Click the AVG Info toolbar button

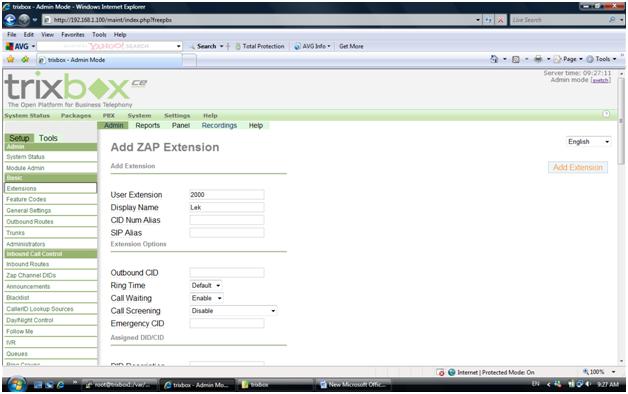(x=312, y=46)
